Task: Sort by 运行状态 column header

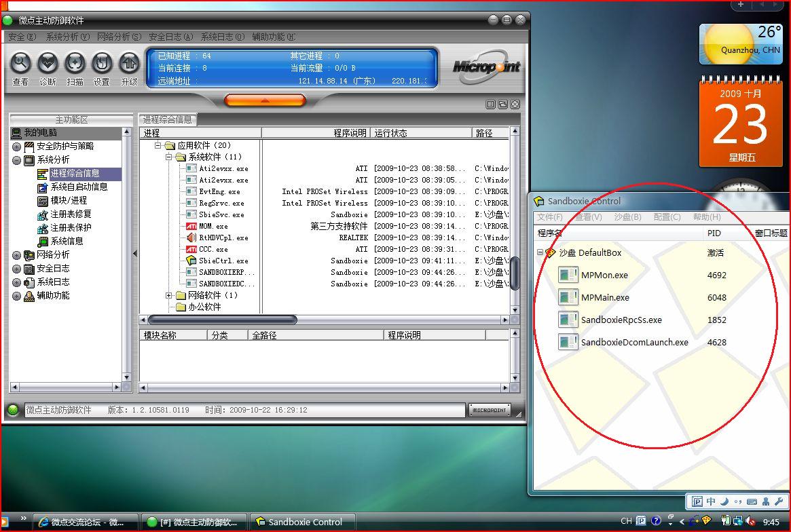Action: tap(421, 133)
